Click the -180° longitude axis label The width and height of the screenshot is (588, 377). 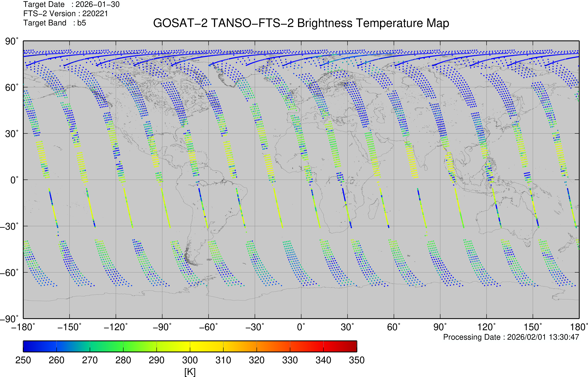(23, 327)
